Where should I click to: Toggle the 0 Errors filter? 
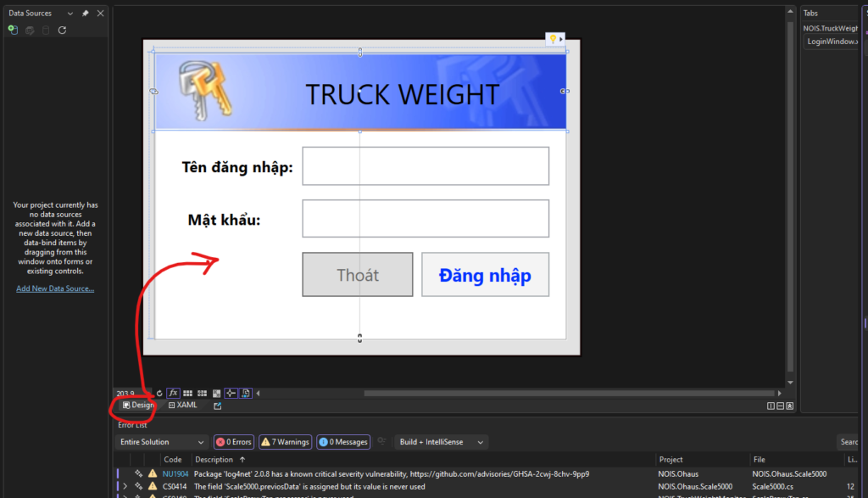[x=234, y=442]
